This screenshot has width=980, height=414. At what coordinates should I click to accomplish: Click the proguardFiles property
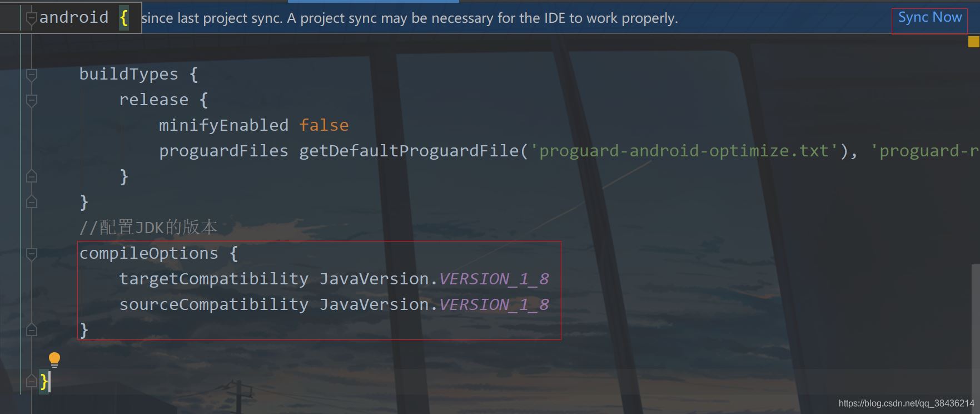tap(223, 151)
